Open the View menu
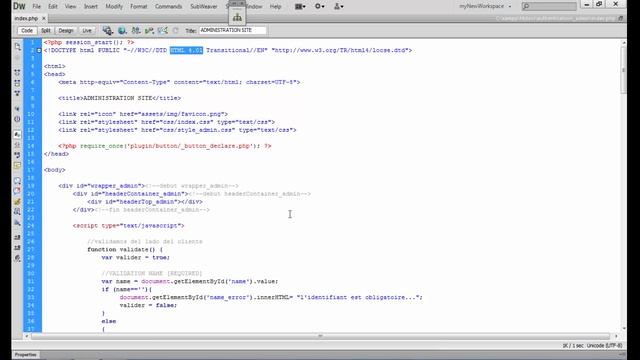 [71, 7]
